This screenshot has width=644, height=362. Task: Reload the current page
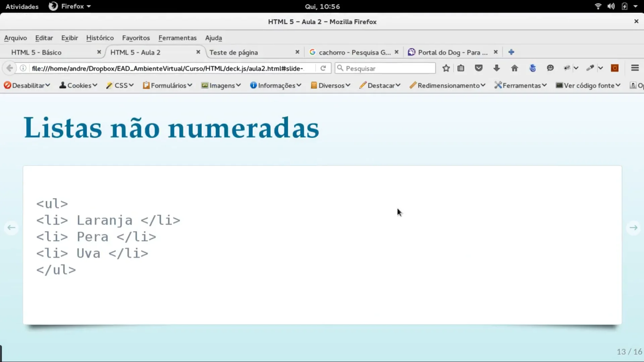pos(323,68)
